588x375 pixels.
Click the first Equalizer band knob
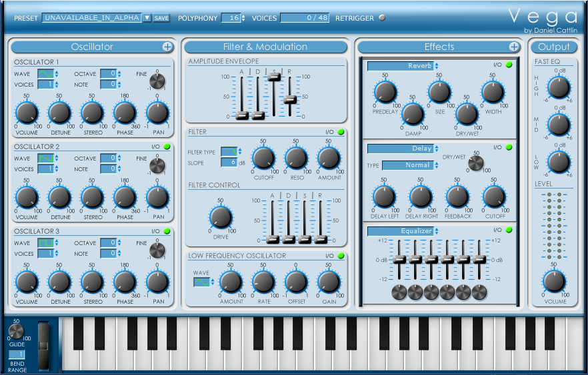(x=399, y=292)
